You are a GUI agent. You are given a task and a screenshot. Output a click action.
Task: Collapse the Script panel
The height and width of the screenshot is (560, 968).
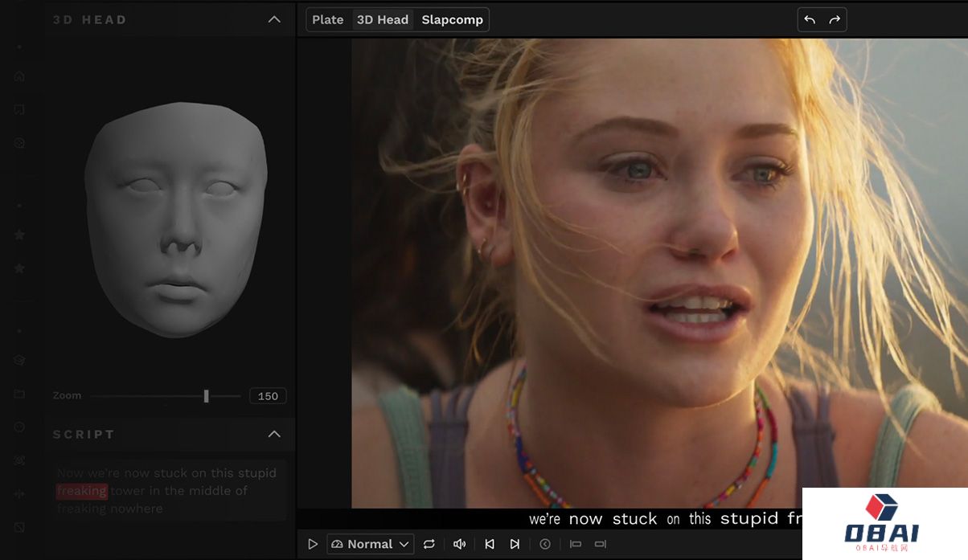click(x=274, y=434)
